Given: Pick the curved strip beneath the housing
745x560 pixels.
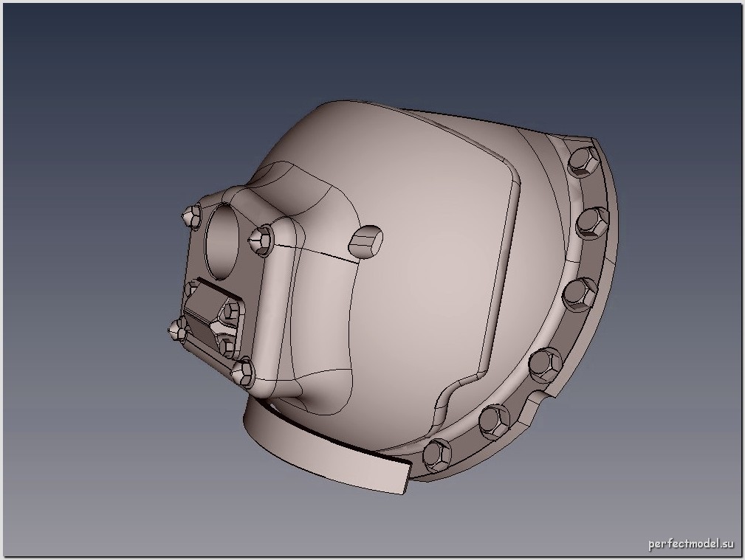Looking at the screenshot, I should 328,446.
